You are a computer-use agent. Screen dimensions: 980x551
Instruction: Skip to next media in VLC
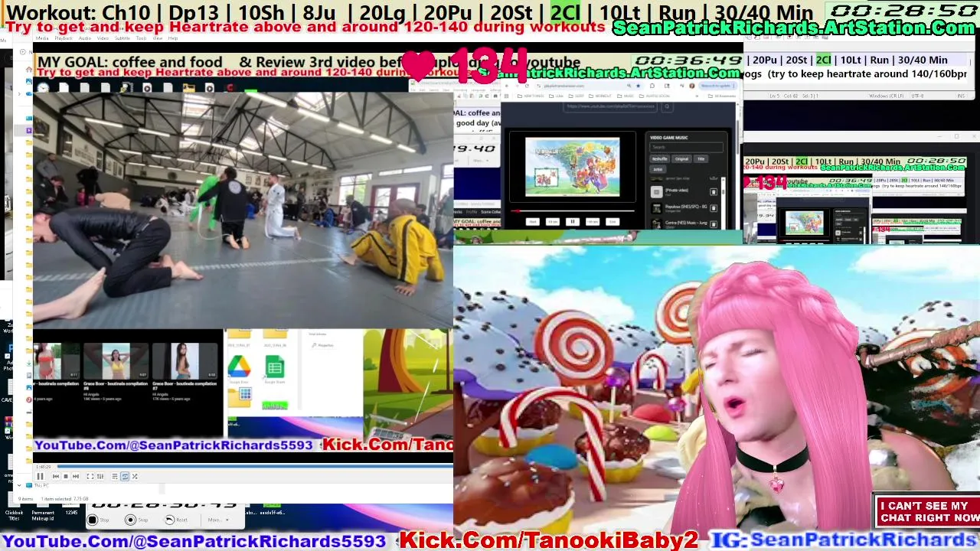click(x=76, y=476)
